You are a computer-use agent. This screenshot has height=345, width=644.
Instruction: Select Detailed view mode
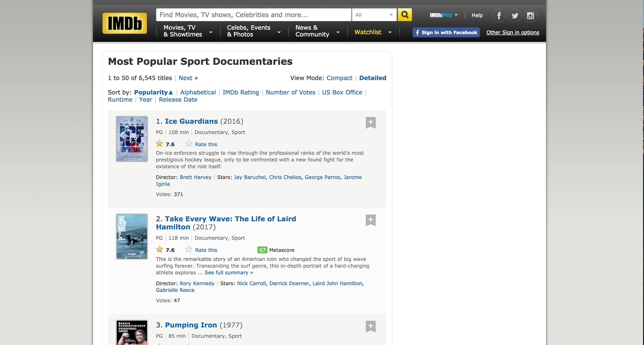373,78
